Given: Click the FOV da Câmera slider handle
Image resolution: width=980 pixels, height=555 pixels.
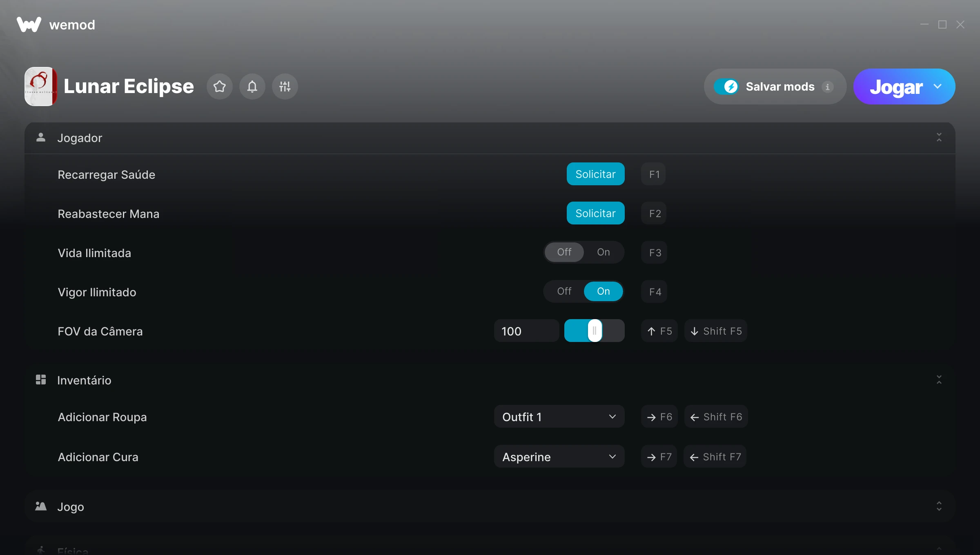Looking at the screenshot, I should [595, 331].
